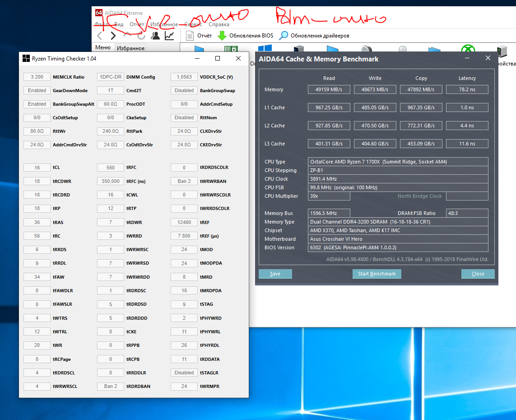
Task: Go back with the AIDA64 left arrow
Action: tap(100, 36)
